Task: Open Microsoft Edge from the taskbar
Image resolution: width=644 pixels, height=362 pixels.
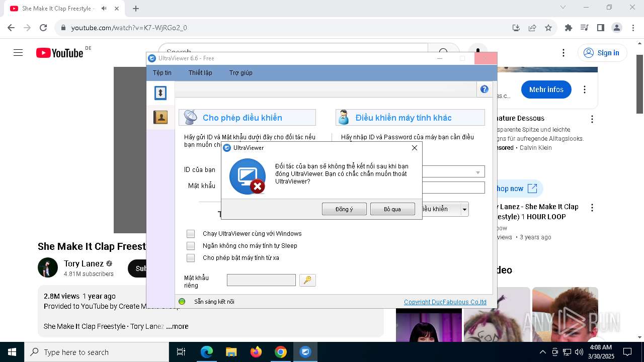Action: click(207, 352)
